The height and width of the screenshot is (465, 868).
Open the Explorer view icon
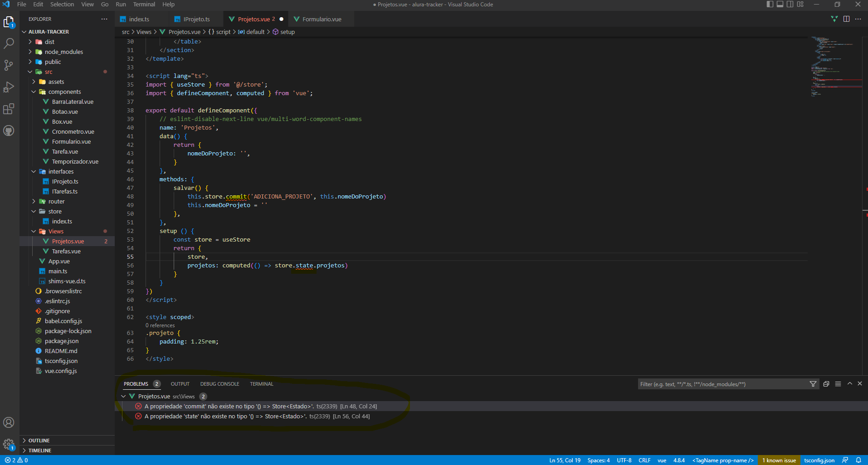click(x=9, y=22)
